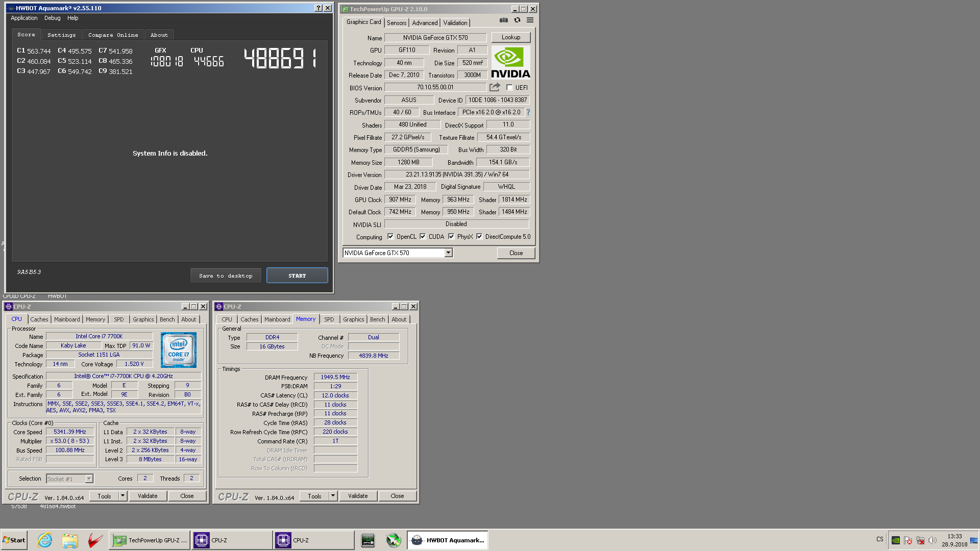The height and width of the screenshot is (551, 980).
Task: Click the DRAM Frequency value 1949.5 MHz
Action: tap(335, 377)
